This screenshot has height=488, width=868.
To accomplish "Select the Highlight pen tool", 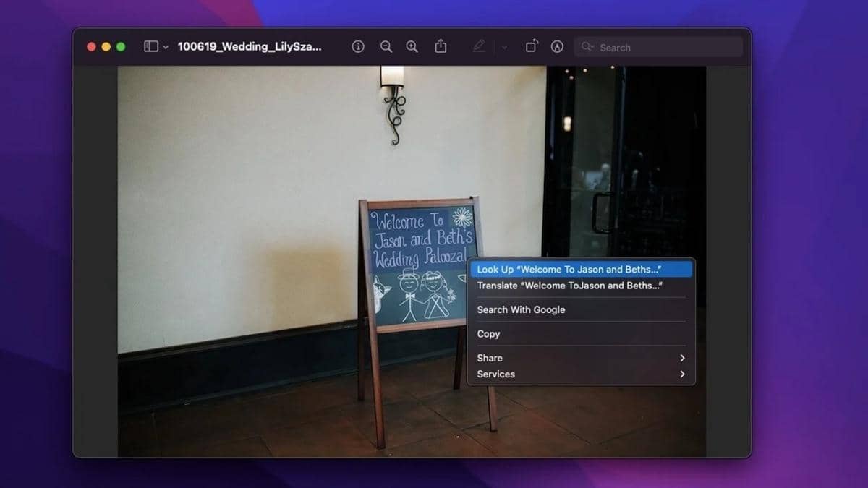I will coord(478,46).
